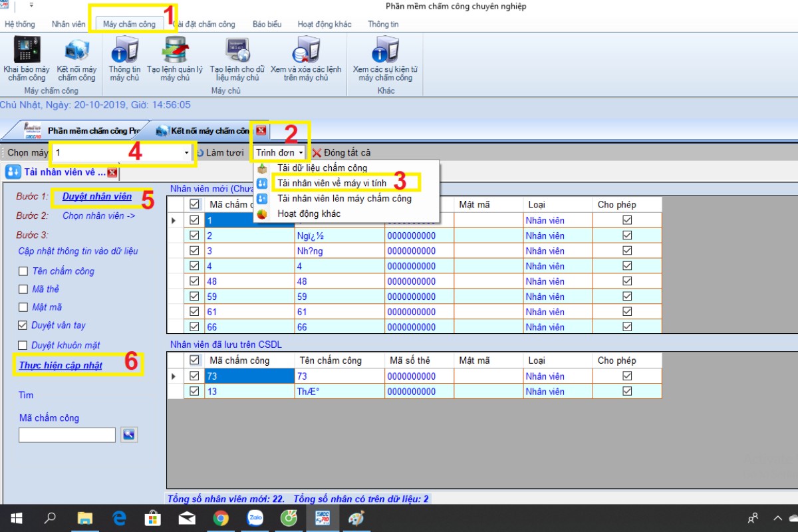Select row indicator arrow for employee 73
Screen dimensions: 798x532
click(x=175, y=376)
